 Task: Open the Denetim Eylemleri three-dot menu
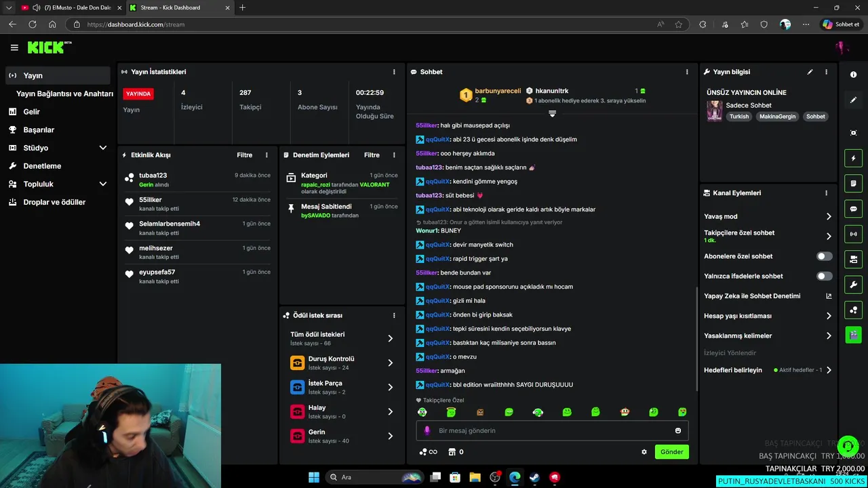pos(394,155)
